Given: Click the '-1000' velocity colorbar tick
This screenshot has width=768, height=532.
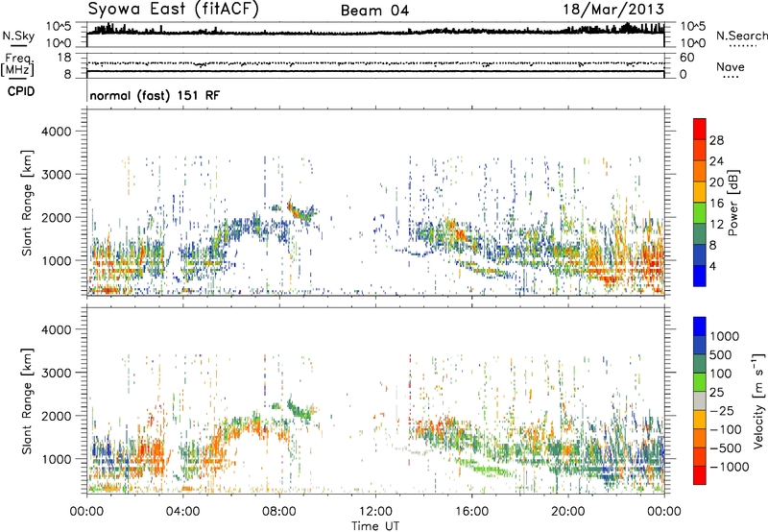Looking at the screenshot, I should tap(730, 467).
